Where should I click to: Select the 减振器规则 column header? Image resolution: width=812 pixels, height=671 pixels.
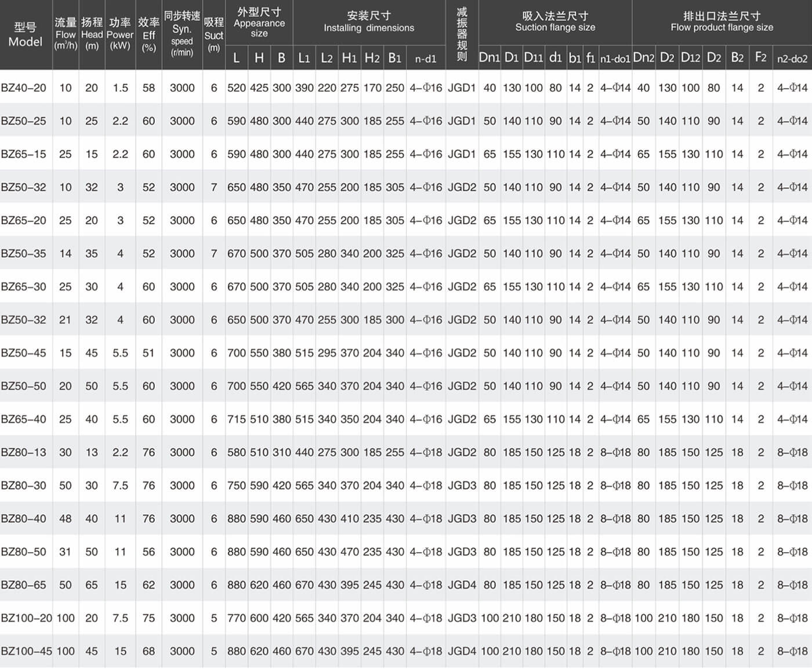462,34
